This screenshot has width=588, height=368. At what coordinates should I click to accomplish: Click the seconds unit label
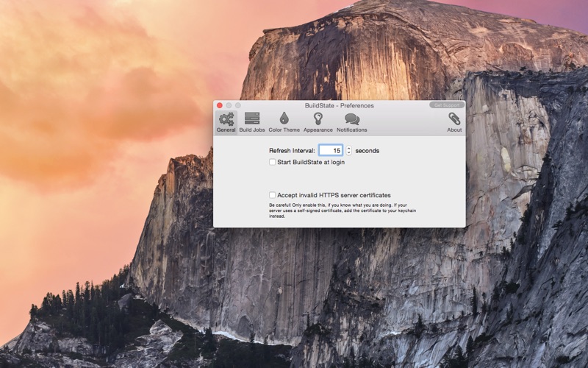point(367,151)
